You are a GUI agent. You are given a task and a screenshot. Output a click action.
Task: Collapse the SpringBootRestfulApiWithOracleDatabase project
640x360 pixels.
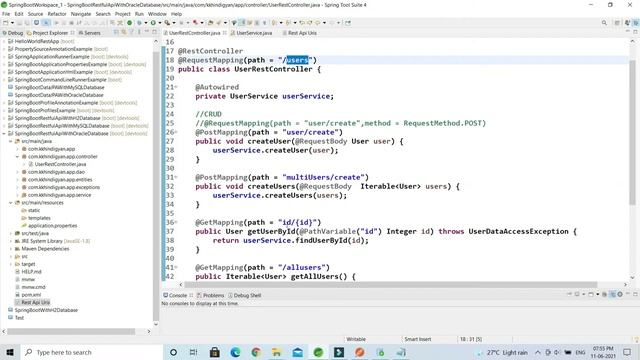(x=4, y=133)
